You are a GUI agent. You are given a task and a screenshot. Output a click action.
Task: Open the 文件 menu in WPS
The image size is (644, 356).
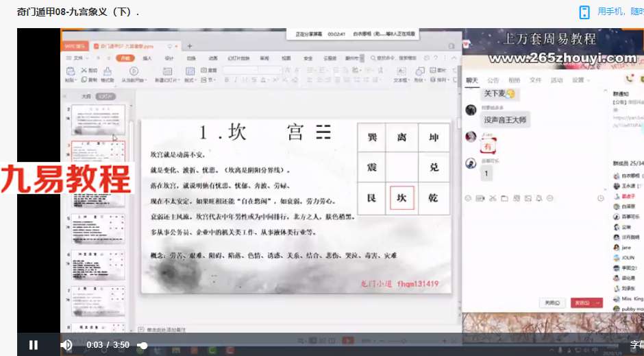77,58
